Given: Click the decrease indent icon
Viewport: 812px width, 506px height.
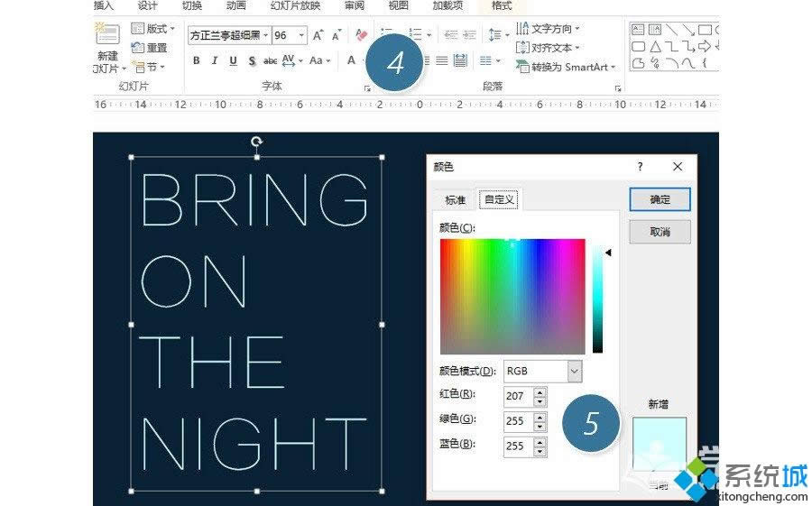Looking at the screenshot, I should tap(451, 34).
